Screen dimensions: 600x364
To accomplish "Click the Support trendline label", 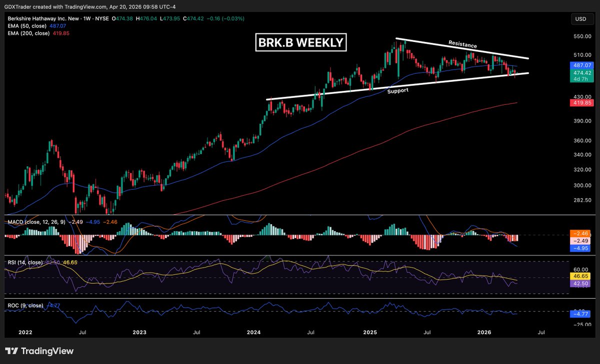I will [398, 90].
